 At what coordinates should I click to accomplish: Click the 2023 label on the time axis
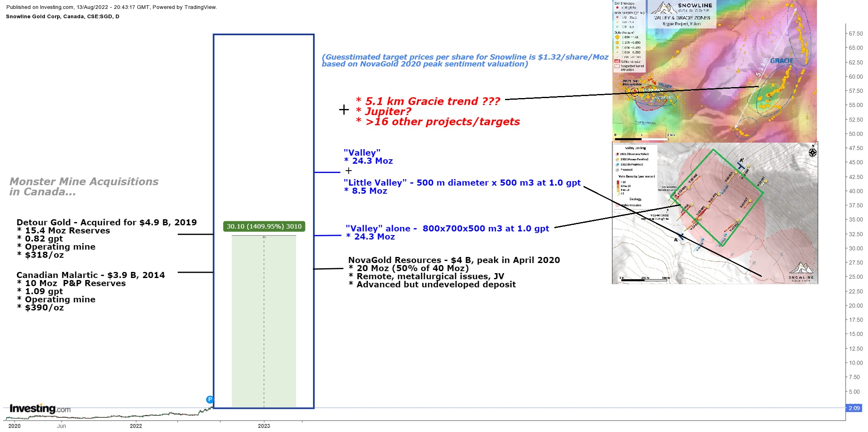click(264, 426)
